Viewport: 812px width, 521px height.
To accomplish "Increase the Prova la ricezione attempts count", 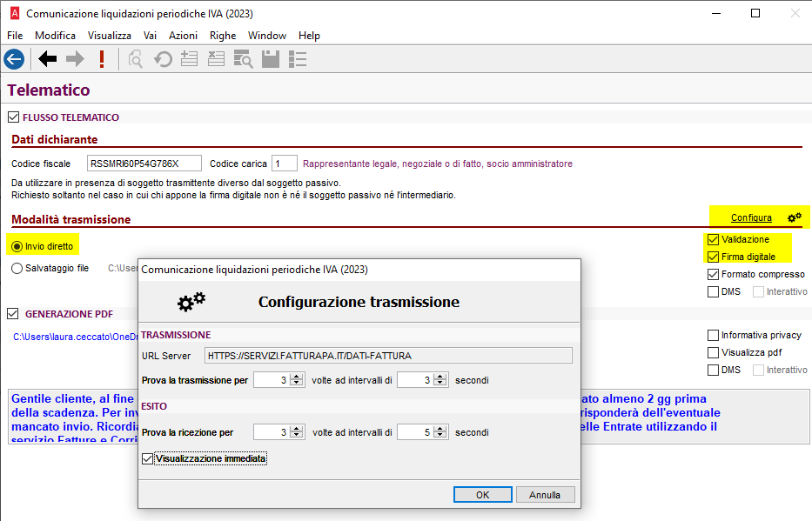I will [x=297, y=429].
